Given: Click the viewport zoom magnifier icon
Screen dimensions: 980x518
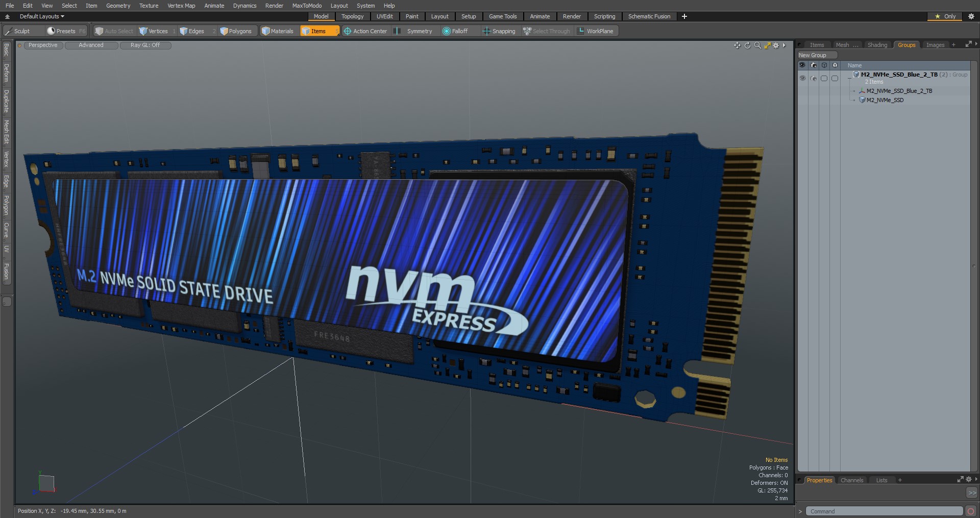Looking at the screenshot, I should pyautogui.click(x=757, y=45).
